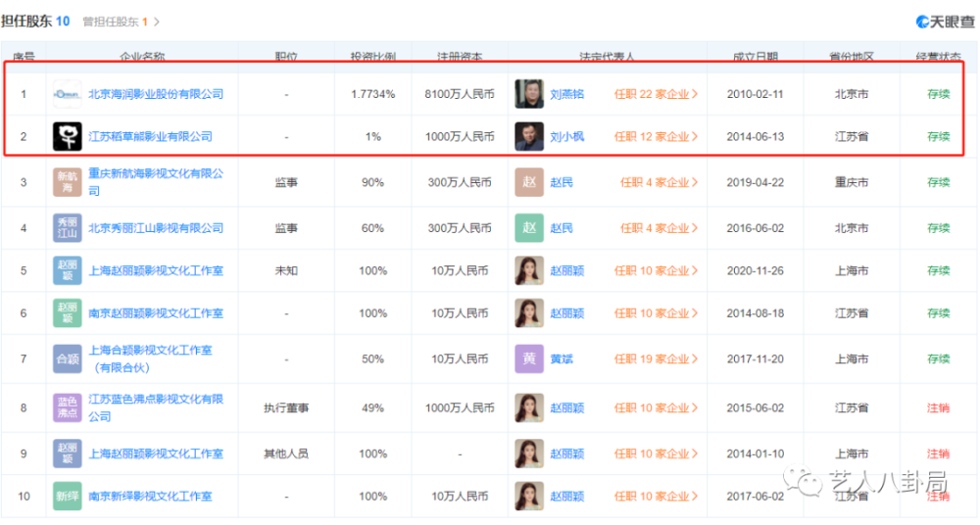Open 江苏蓝色沸点影视文化有限公司 link
This screenshot has width=980, height=525.
click(x=156, y=407)
